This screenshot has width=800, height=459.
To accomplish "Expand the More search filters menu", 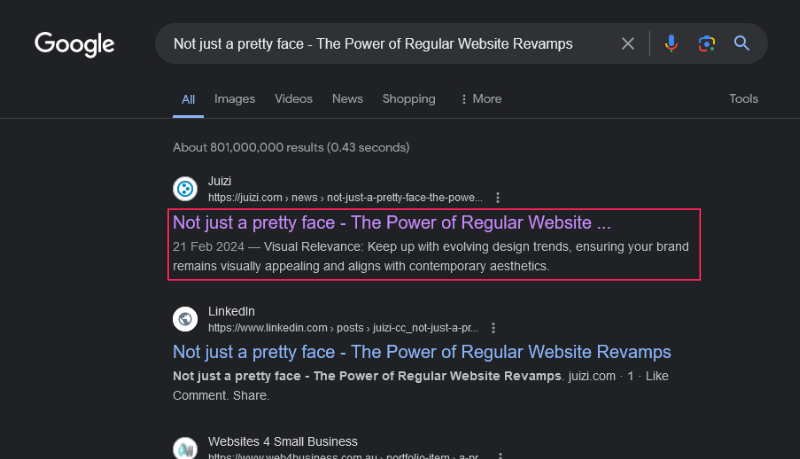I will tap(480, 99).
